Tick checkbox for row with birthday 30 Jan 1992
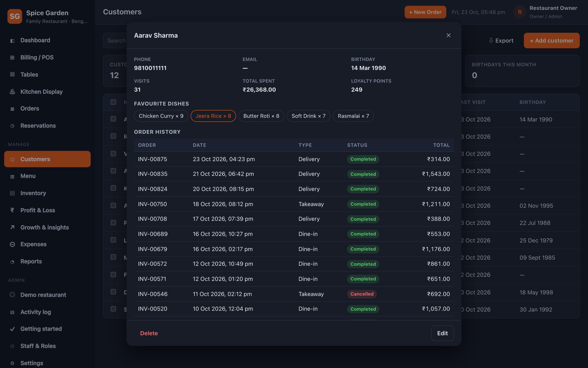 tap(113, 309)
